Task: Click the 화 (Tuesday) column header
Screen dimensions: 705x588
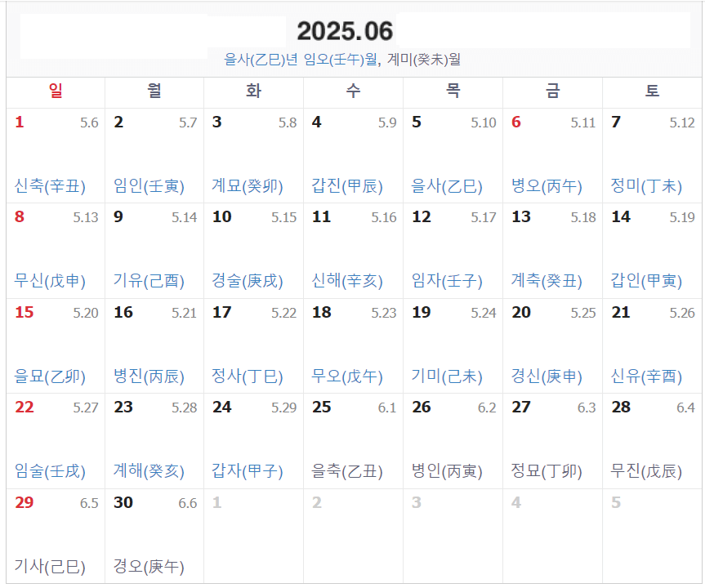Action: click(253, 91)
